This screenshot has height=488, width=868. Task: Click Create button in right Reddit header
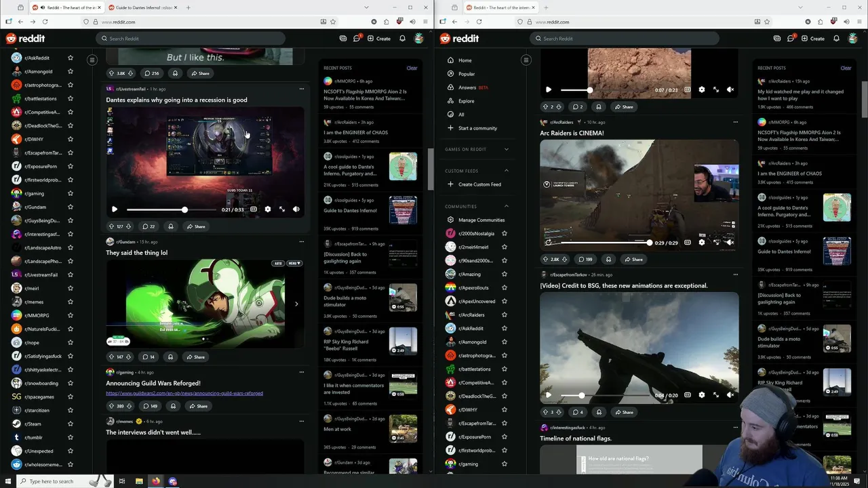pos(813,39)
